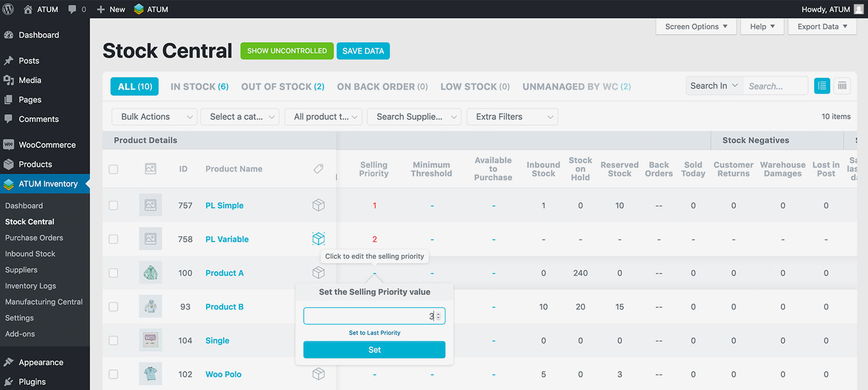This screenshot has width=868, height=390.
Task: Check the PL Simple row checkbox
Action: click(114, 206)
